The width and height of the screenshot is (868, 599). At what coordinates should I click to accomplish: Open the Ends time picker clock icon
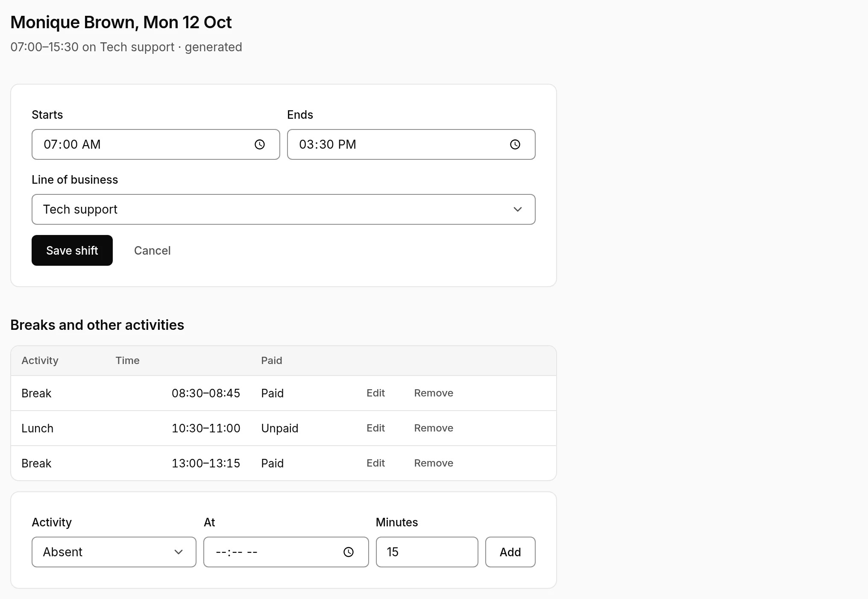click(x=515, y=144)
